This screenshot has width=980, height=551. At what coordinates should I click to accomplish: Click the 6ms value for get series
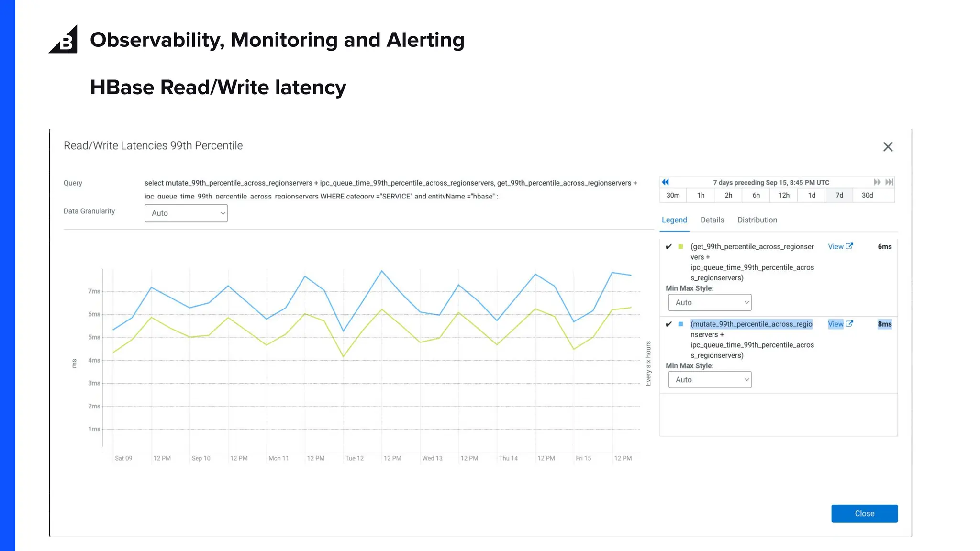click(x=885, y=247)
